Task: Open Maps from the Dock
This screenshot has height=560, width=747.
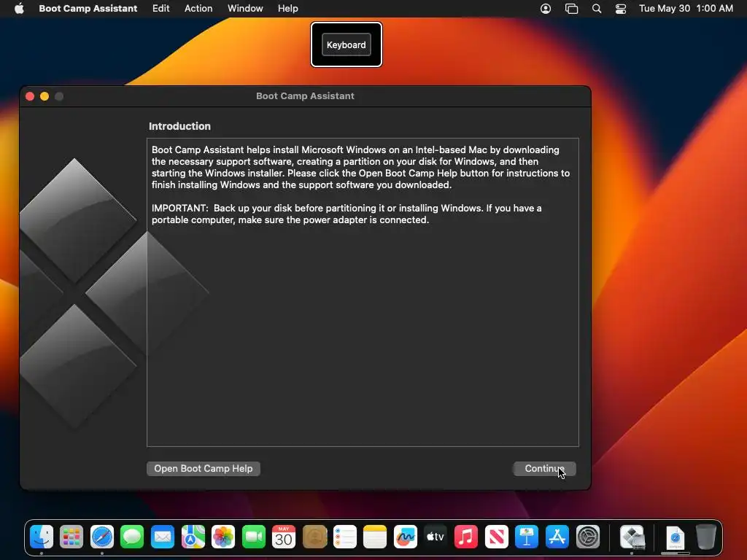Action: tap(193, 537)
